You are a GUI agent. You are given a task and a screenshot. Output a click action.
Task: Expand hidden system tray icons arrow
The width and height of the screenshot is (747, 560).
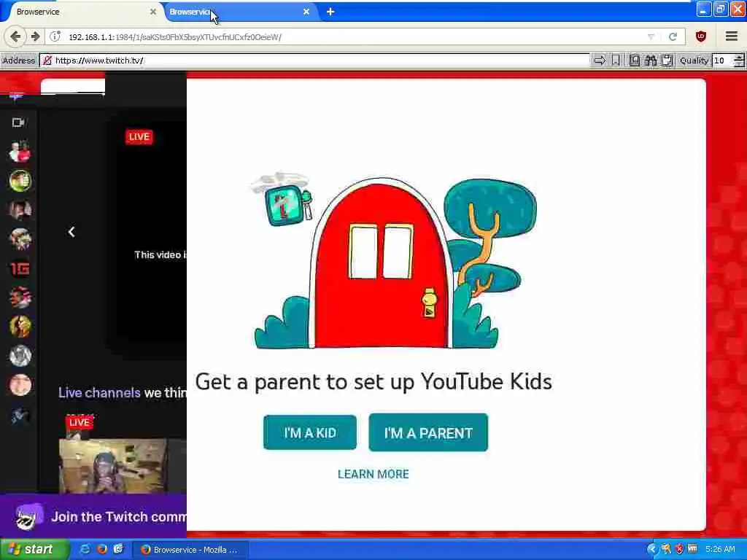pos(651,550)
